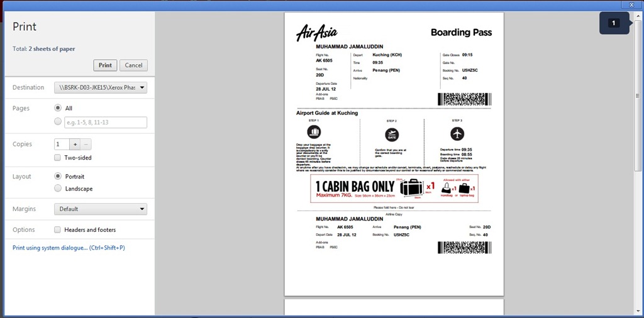Enable Headers and footers checkbox
This screenshot has width=644, height=318.
point(57,230)
